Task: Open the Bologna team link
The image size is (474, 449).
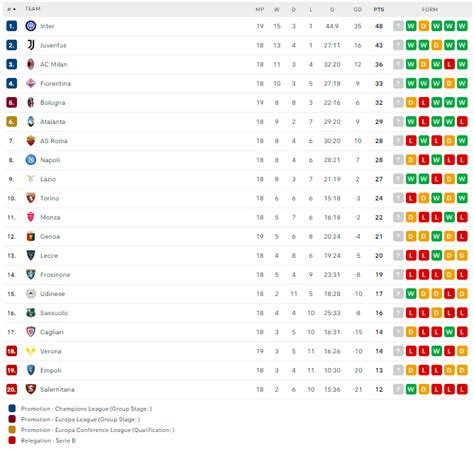Action: click(x=53, y=103)
